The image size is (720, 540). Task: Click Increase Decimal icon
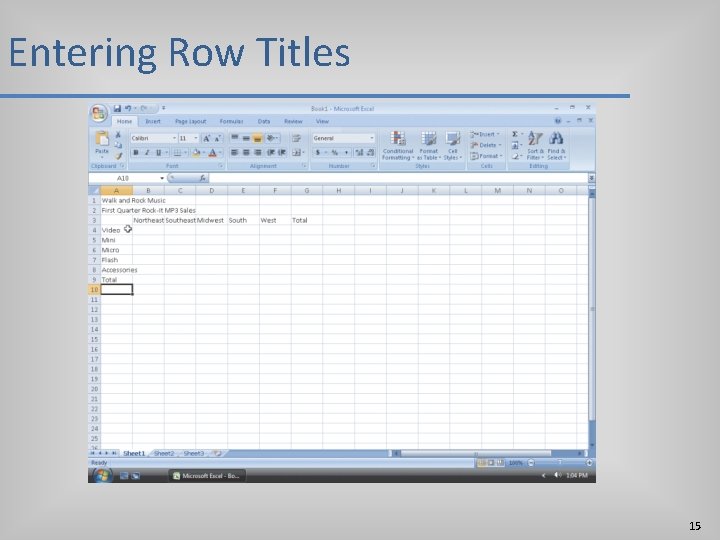point(359,152)
